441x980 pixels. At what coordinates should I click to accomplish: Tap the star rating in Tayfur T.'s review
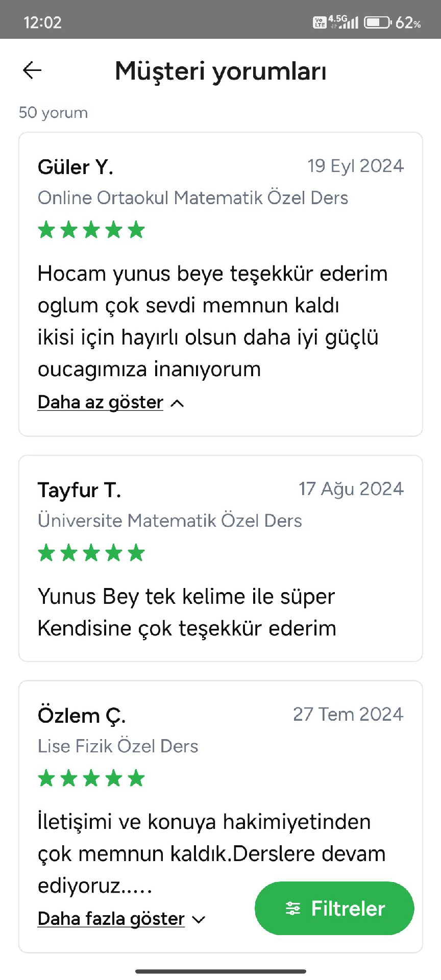91,553
